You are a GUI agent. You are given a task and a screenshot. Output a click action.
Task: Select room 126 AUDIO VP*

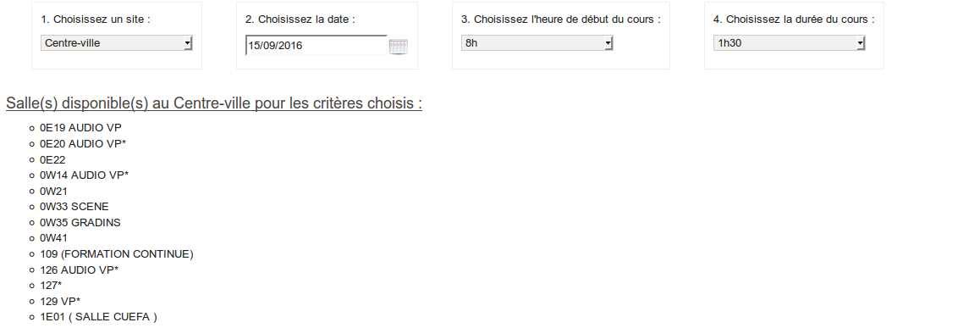(x=80, y=270)
